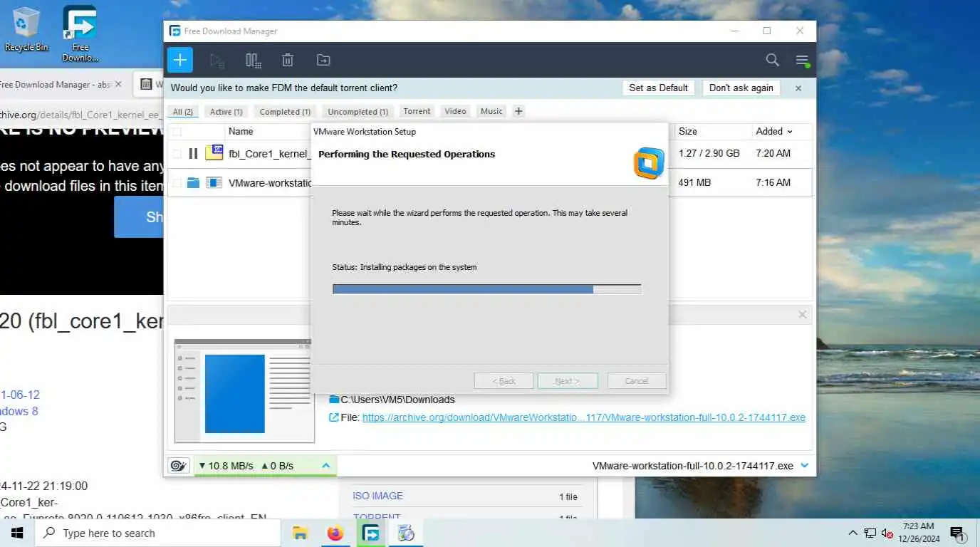
Task: Click the VMware-workstation file type icon
Action: (x=214, y=183)
